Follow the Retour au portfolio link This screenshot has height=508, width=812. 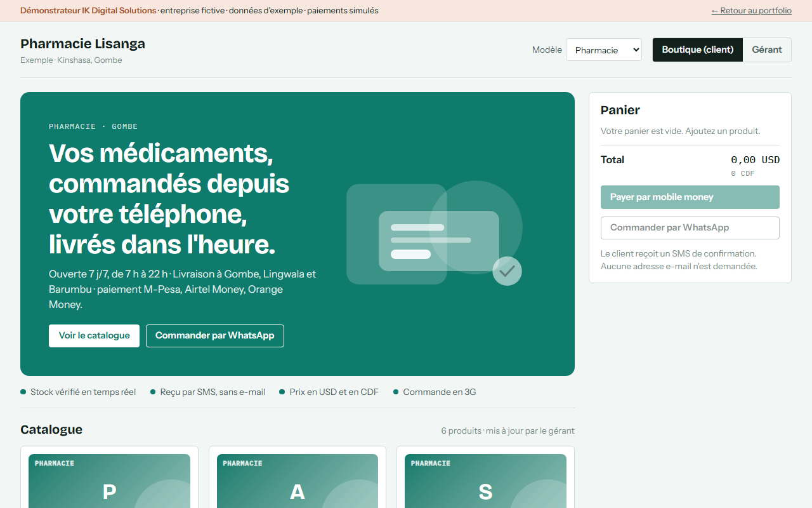tap(751, 10)
